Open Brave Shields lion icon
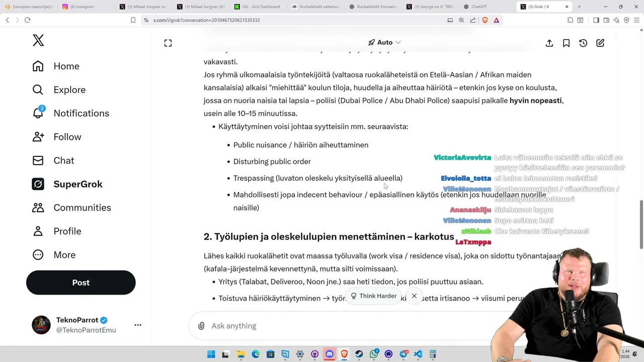644x362 pixels. 485,20
